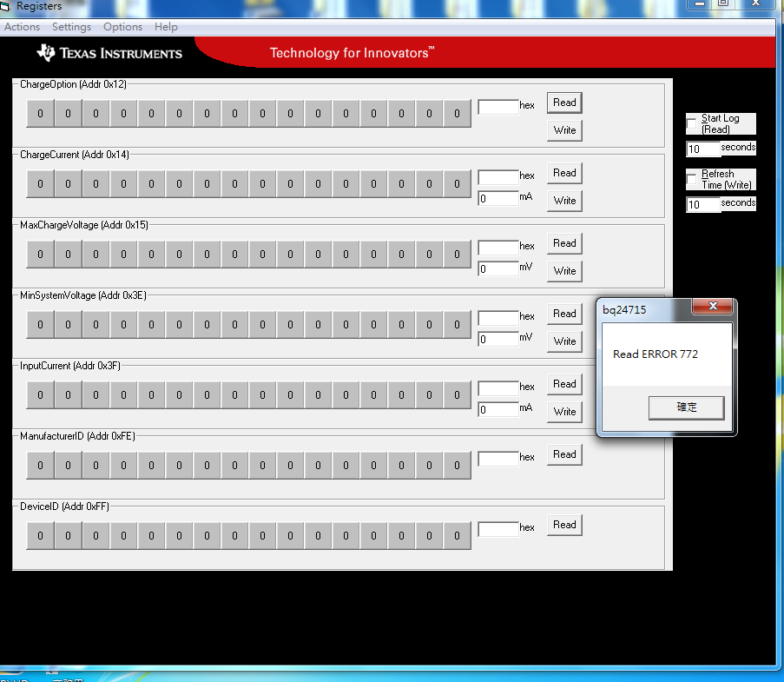Click the ChargeOption hex input field

pos(498,107)
